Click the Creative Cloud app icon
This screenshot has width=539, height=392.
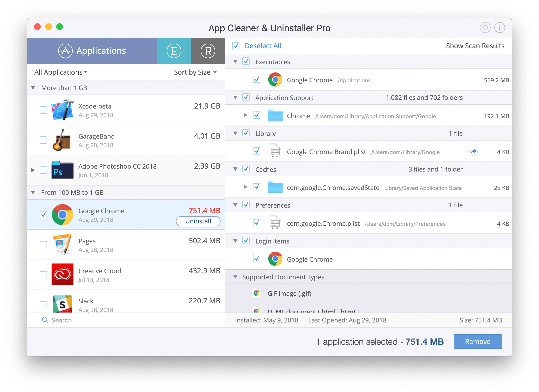click(62, 274)
